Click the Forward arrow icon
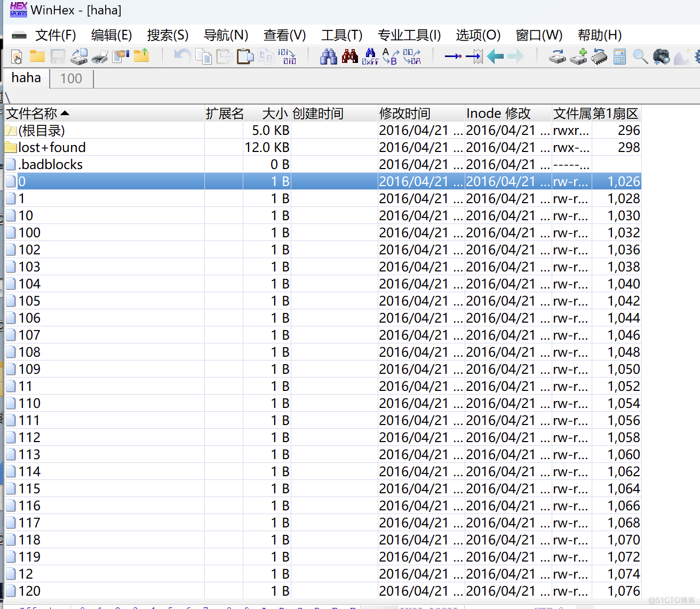The height and width of the screenshot is (609, 700). 515,56
